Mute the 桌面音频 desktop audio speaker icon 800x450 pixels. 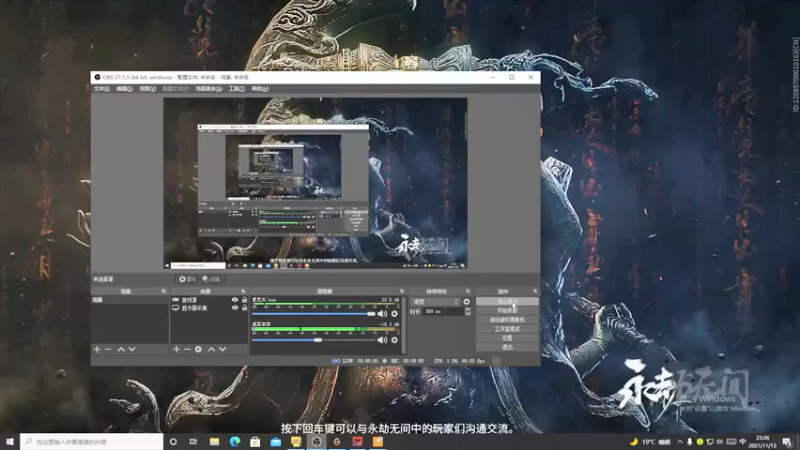pyautogui.click(x=382, y=340)
